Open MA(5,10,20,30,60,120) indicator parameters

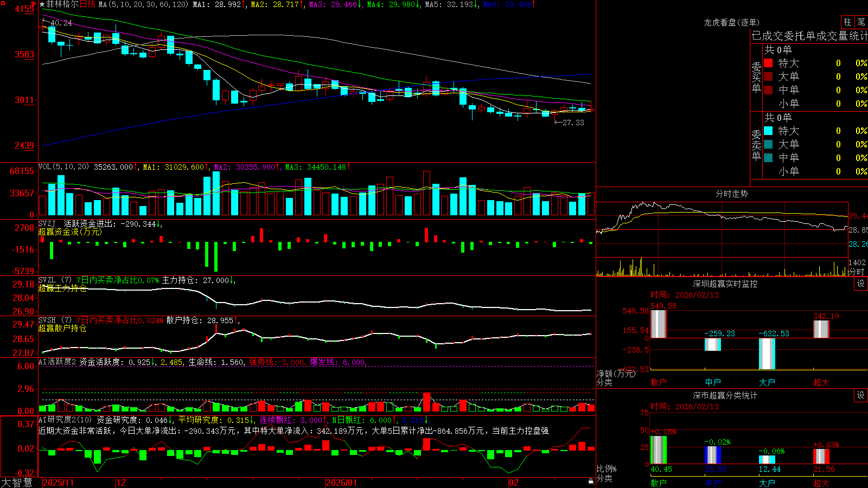[x=143, y=4]
